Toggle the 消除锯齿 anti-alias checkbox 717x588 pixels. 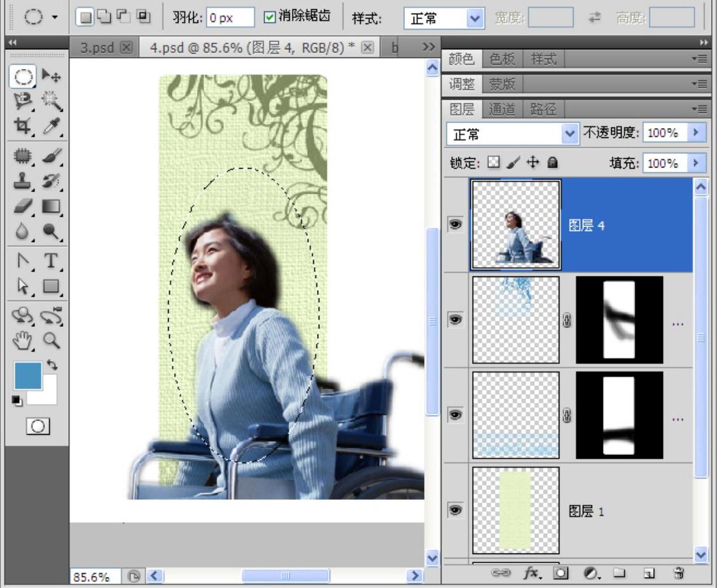point(269,17)
